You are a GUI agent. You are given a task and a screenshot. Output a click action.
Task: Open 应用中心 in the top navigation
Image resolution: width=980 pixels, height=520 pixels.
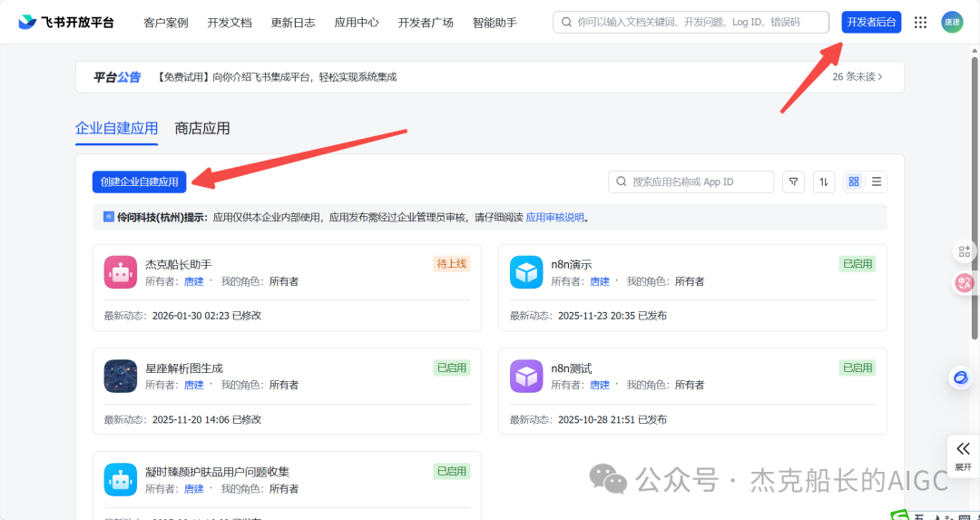357,23
